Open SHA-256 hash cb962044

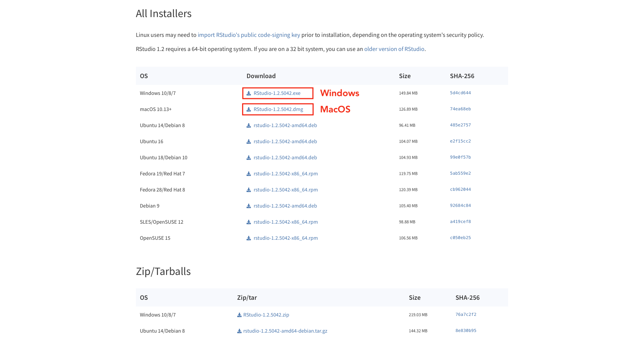point(460,189)
